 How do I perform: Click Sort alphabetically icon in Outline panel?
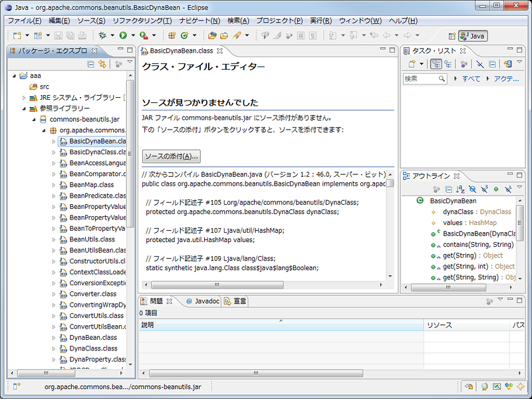[460, 189]
